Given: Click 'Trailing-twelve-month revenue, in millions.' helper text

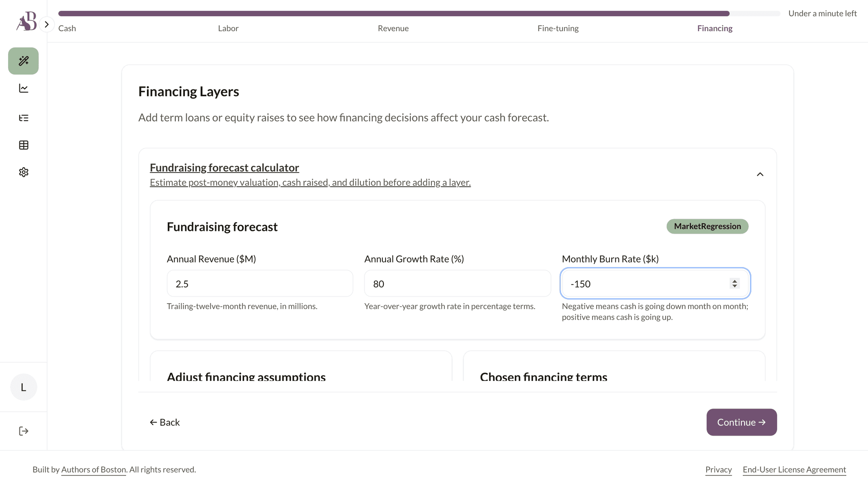Looking at the screenshot, I should tap(242, 306).
